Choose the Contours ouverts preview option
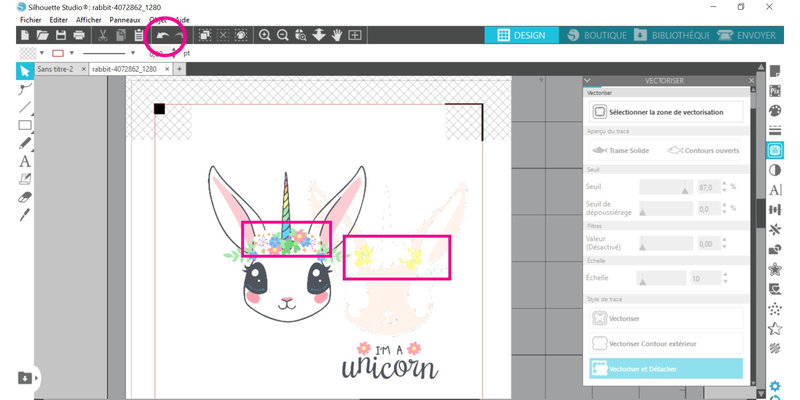Image resolution: width=800 pixels, height=400 pixels. coord(704,150)
